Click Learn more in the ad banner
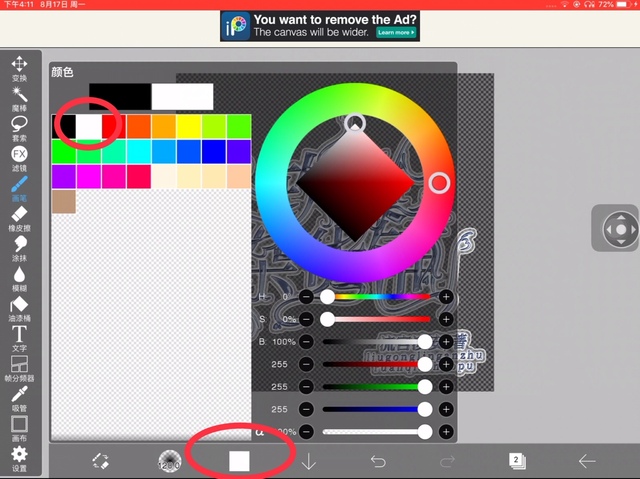Screen dimensions: 640x479 (396, 32)
